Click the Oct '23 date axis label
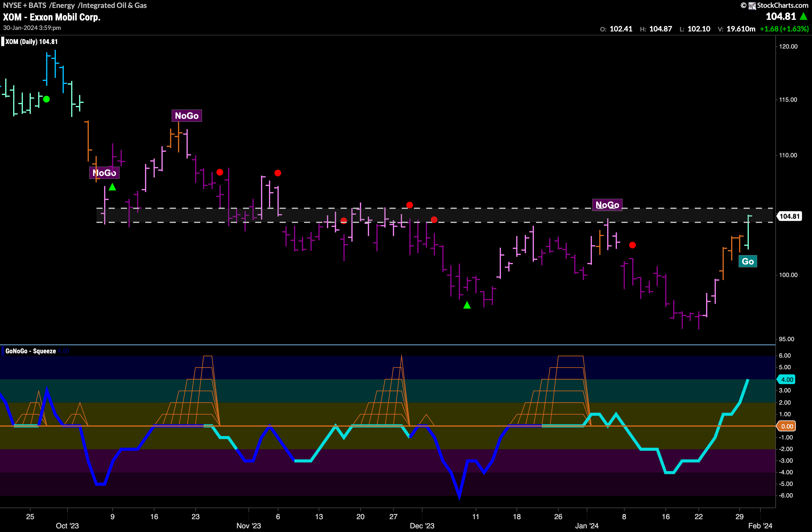This screenshot has width=812, height=532. 67,526
